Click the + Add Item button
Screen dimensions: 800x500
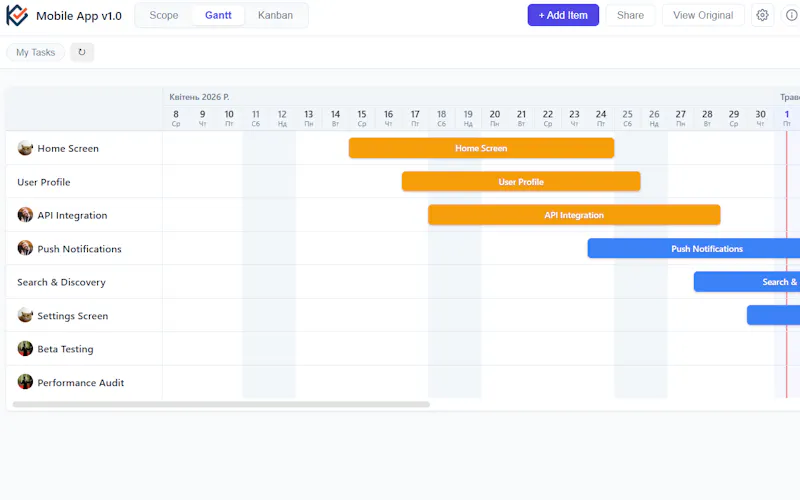(563, 15)
